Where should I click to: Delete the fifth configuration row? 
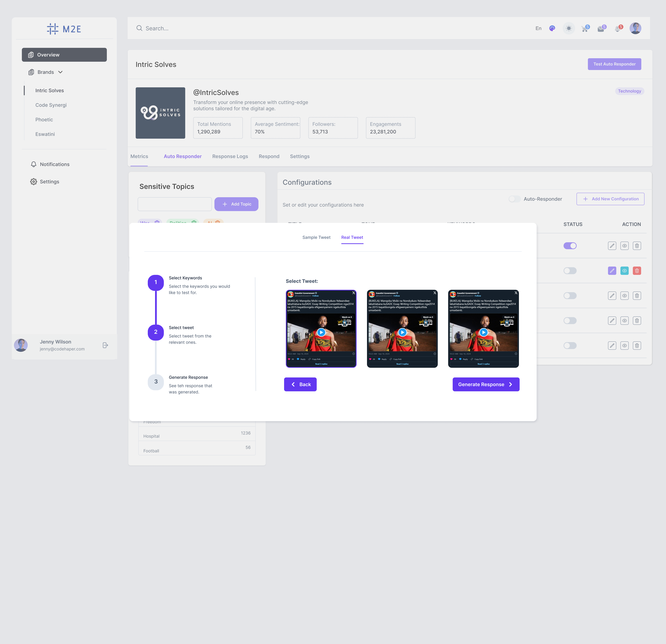pyautogui.click(x=637, y=346)
